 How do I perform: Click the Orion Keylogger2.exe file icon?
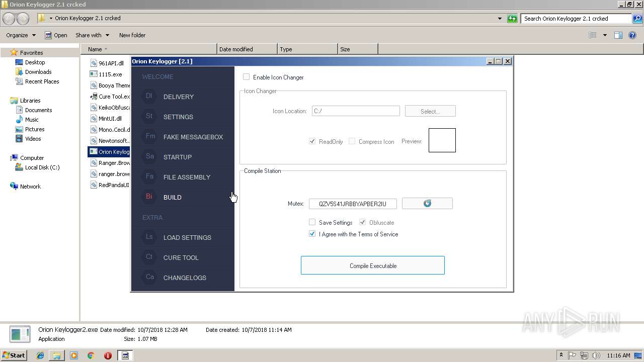(94, 151)
